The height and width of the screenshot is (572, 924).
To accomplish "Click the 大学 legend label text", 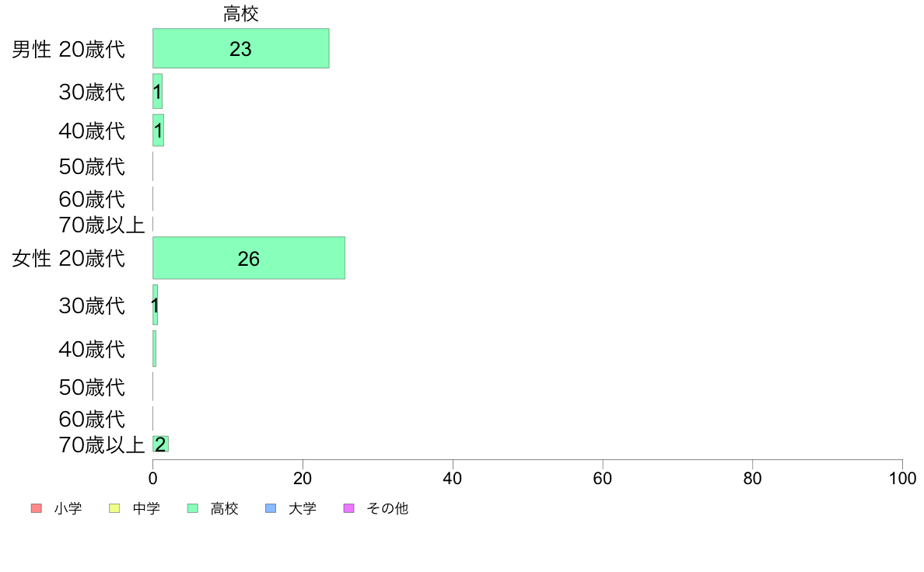I will point(303,508).
